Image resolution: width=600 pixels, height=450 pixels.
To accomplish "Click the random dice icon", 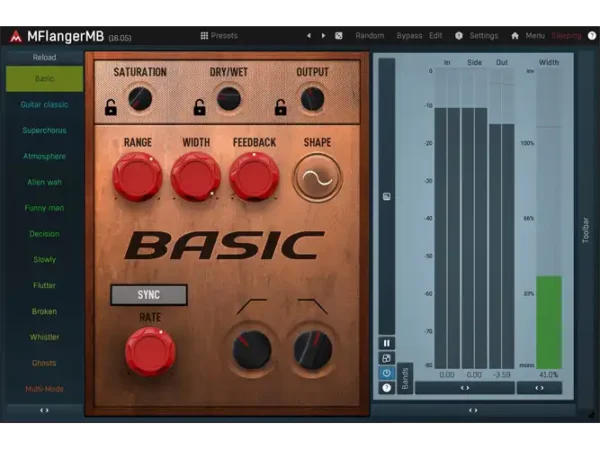I will [339, 36].
